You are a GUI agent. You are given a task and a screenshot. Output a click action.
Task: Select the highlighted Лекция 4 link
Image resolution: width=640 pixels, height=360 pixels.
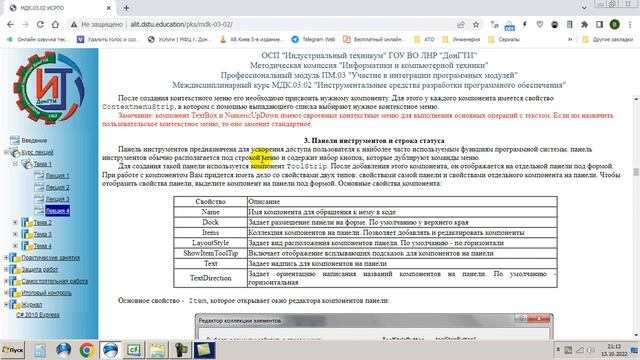(57, 211)
